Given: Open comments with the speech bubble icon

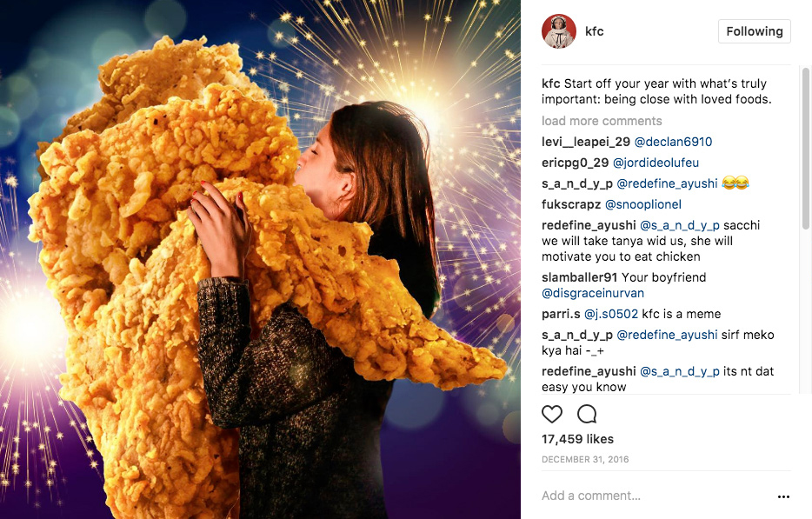Looking at the screenshot, I should (x=587, y=414).
